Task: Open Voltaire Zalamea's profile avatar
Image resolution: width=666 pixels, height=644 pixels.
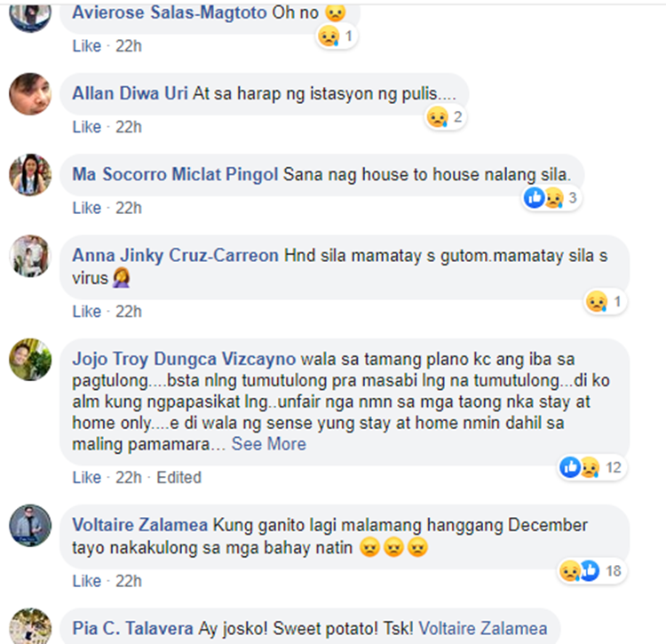Action: click(x=30, y=526)
